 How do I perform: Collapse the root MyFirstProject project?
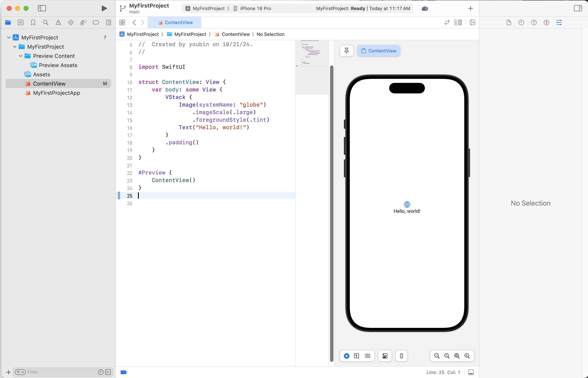point(9,38)
